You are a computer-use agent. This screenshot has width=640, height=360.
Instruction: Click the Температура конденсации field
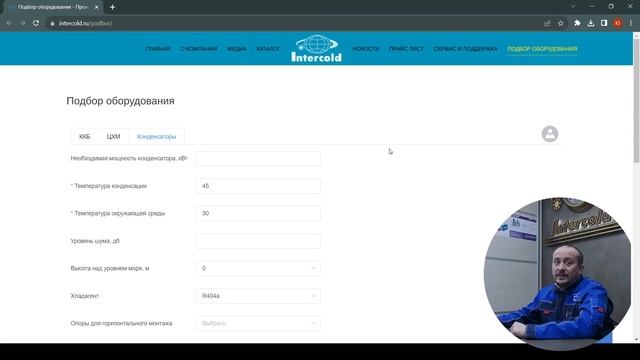tap(258, 186)
